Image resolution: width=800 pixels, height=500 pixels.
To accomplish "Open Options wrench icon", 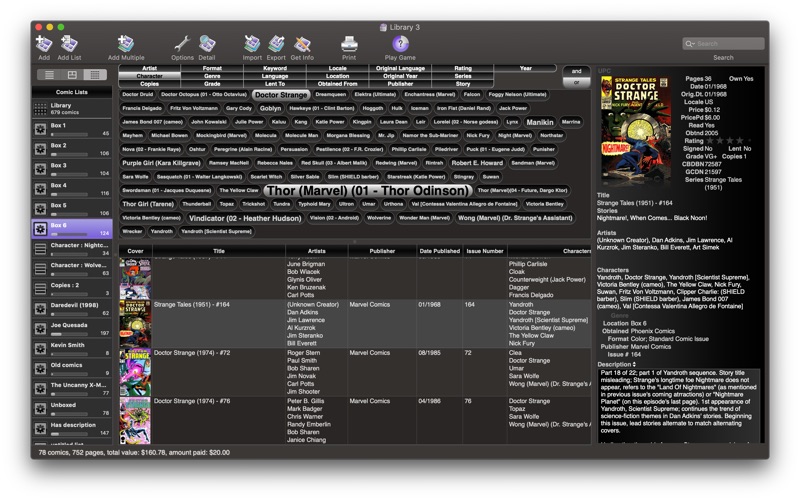I will [x=182, y=44].
